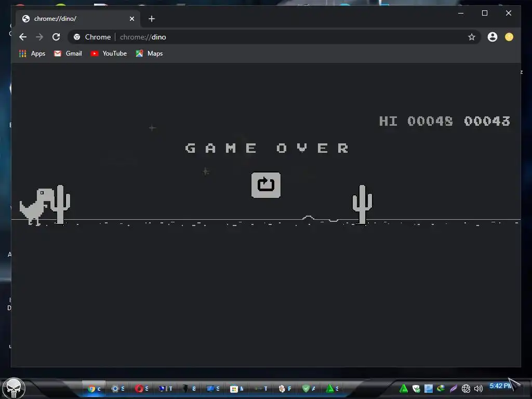The height and width of the screenshot is (399, 532).
Task: Click the taskbar clock showing 5:42 PM
Action: 501,386
